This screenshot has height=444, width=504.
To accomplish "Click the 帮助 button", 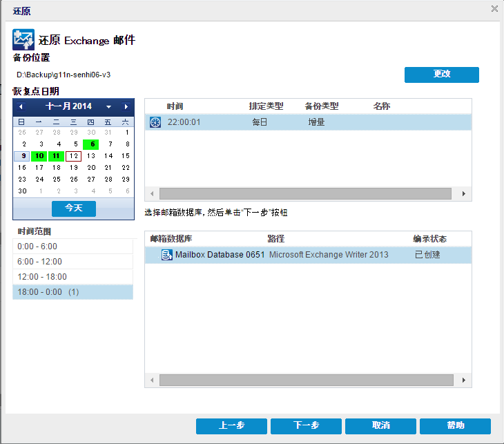I will [455, 426].
